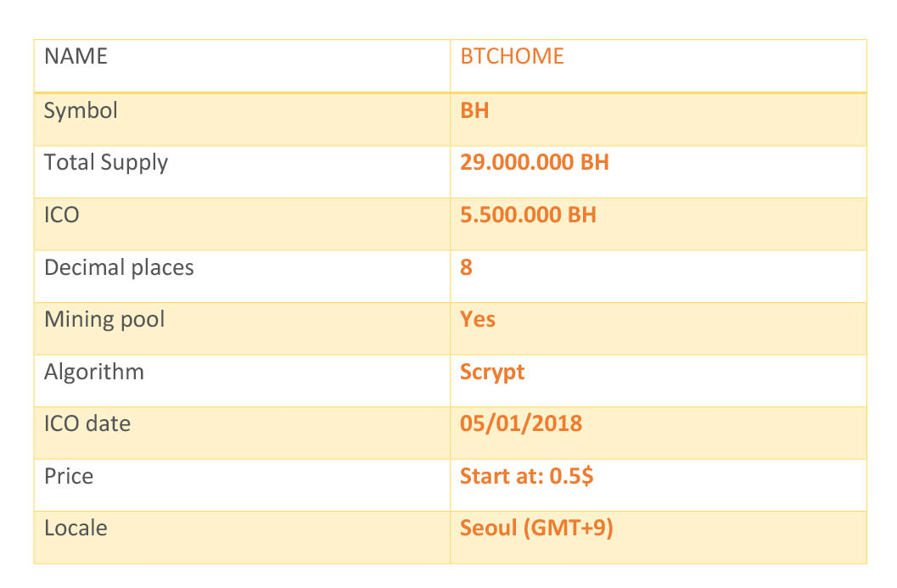897x588 pixels.
Task: Click the Decimal places label
Action: [119, 267]
